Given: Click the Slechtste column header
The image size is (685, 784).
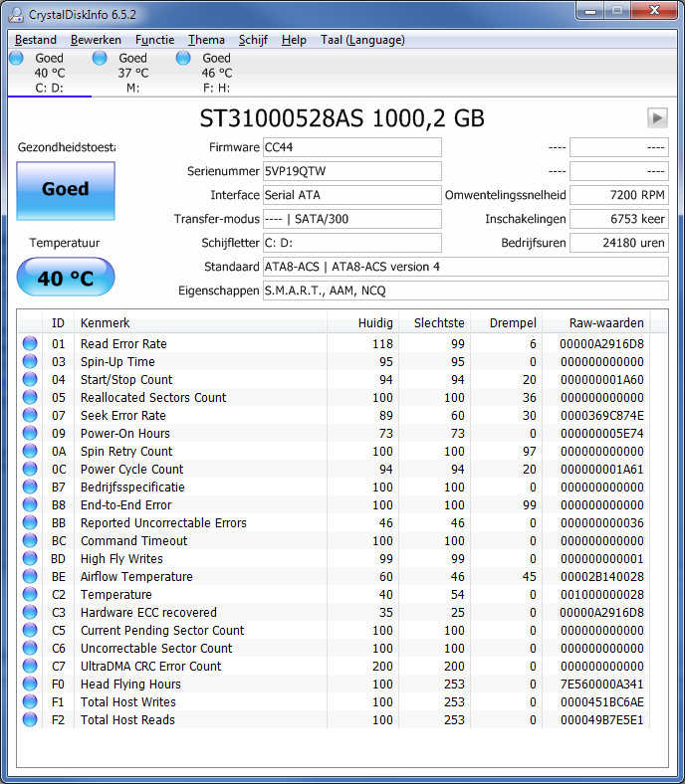Looking at the screenshot, I should click(434, 323).
